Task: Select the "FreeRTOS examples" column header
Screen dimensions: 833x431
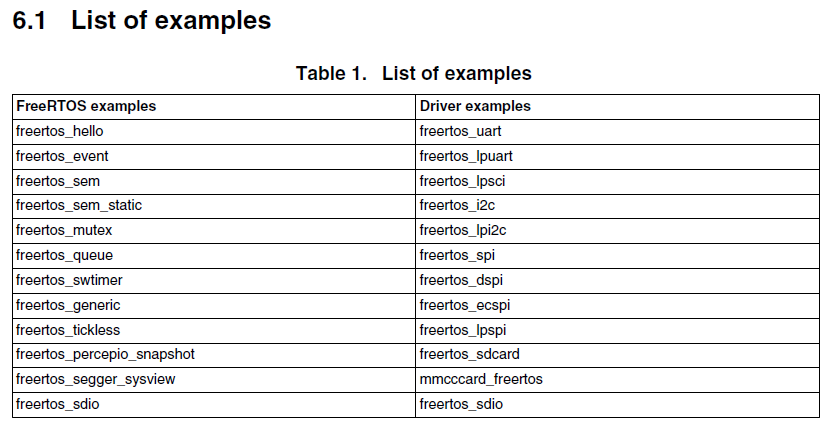Action: point(86,106)
